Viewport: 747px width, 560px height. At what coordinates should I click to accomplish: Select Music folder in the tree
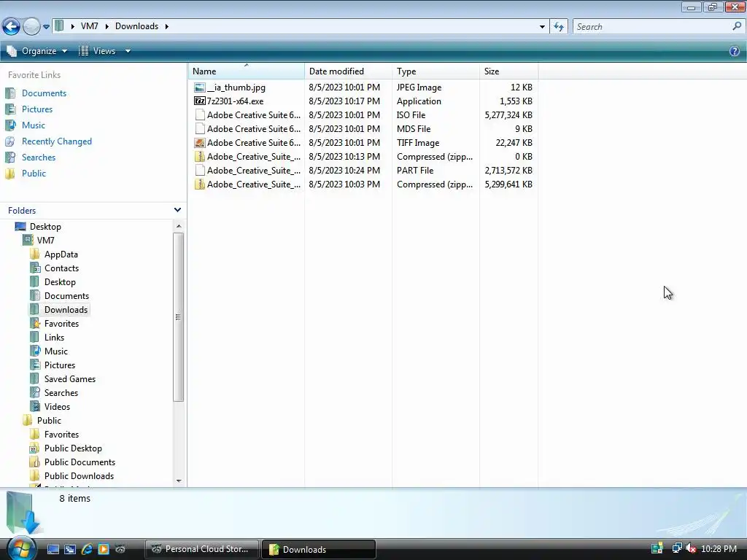coord(56,351)
